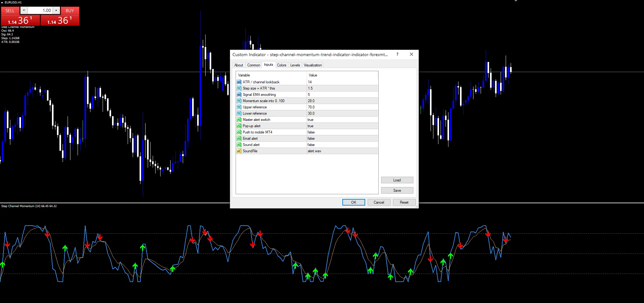644x303 pixels.
Task: Decrease trade volume with down arrow
Action: click(x=24, y=10)
